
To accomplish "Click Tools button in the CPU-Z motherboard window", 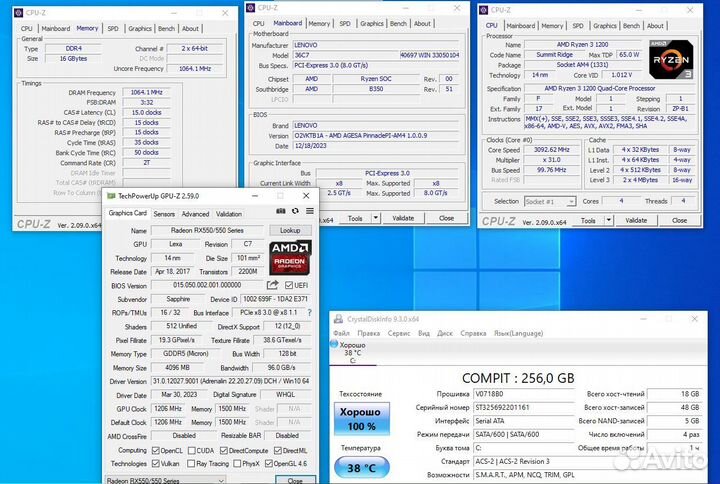I will point(354,218).
